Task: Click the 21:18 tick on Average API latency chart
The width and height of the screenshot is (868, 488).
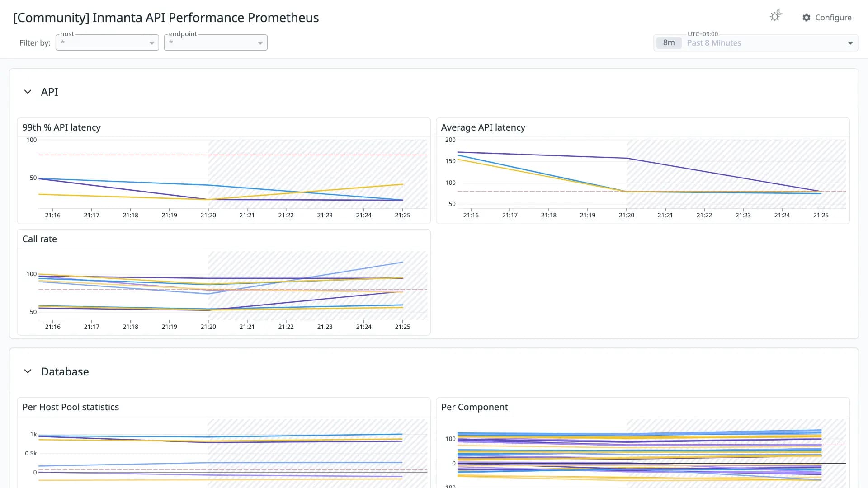Action: point(548,215)
